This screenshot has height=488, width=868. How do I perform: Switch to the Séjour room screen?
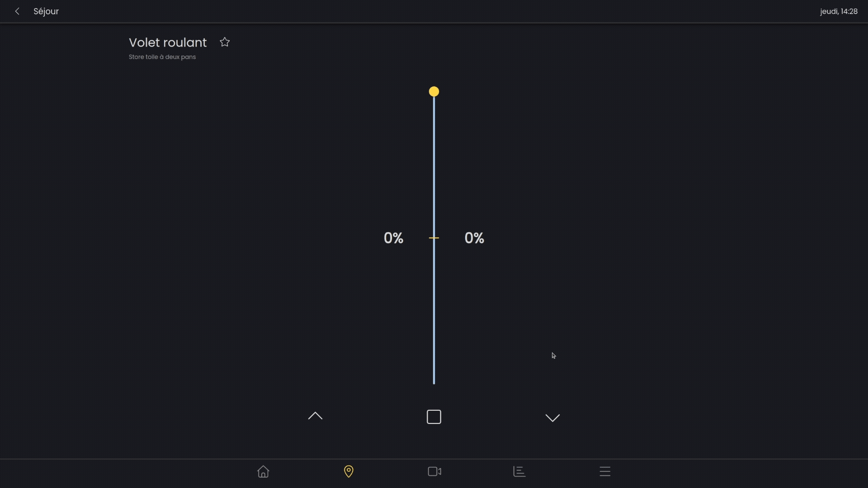(46, 11)
